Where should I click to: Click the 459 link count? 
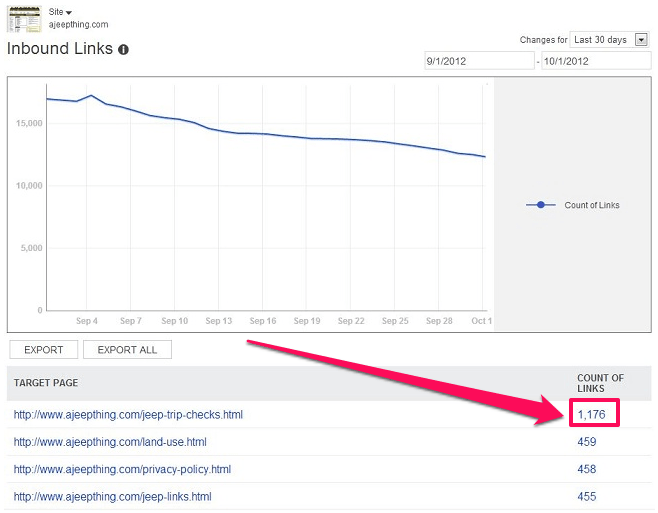tap(588, 442)
